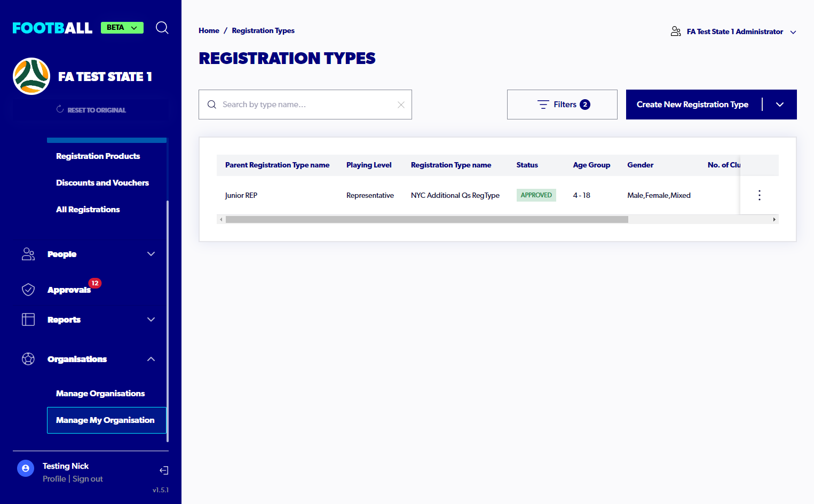Click Reset to Original button
Image resolution: width=814 pixels, height=504 pixels.
point(91,110)
